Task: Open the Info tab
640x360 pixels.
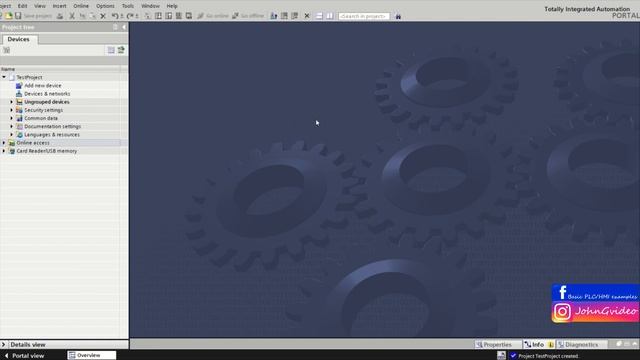Action: point(539,344)
